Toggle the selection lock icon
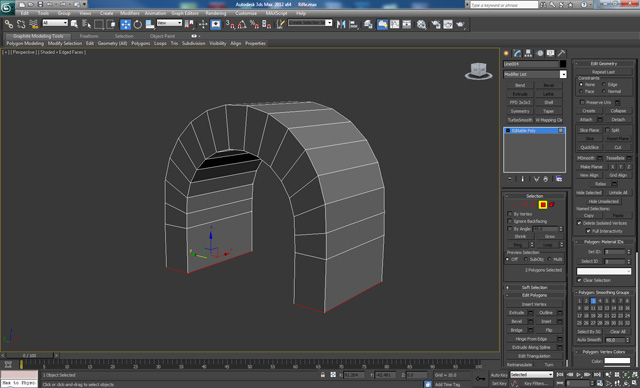The image size is (640, 388). click(323, 375)
